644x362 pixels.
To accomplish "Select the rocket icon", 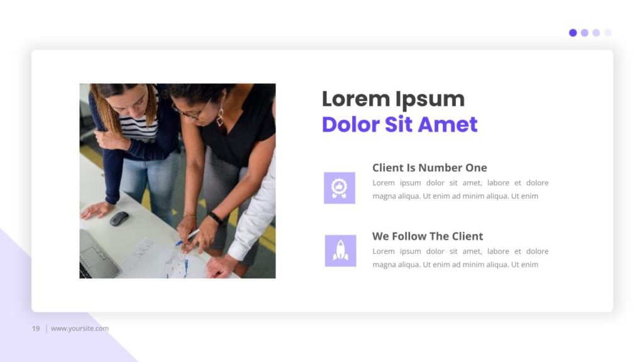I will [x=340, y=251].
